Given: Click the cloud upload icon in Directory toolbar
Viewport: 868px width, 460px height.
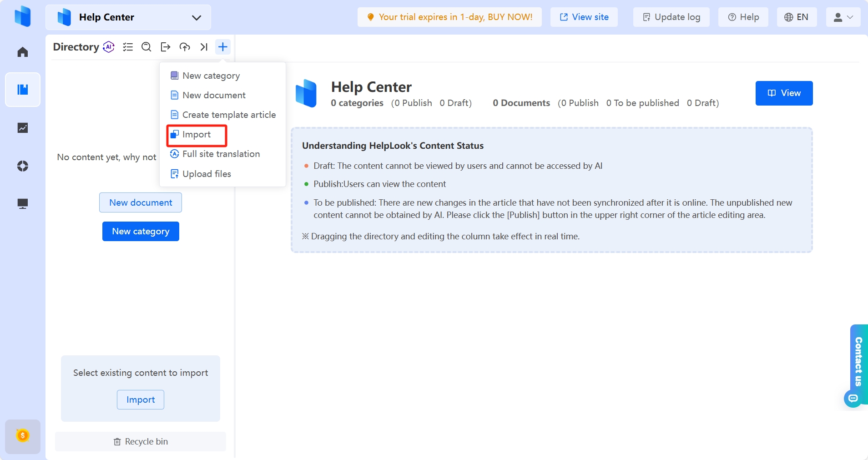Looking at the screenshot, I should tap(184, 47).
